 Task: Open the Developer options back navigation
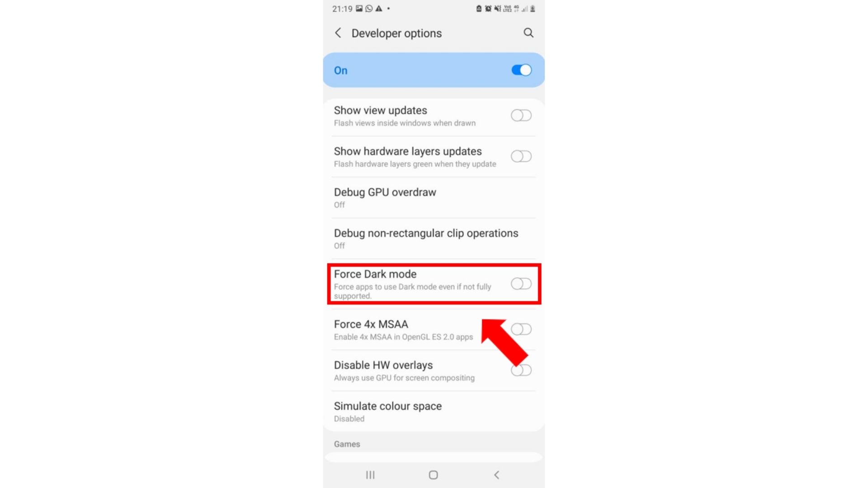pos(337,33)
